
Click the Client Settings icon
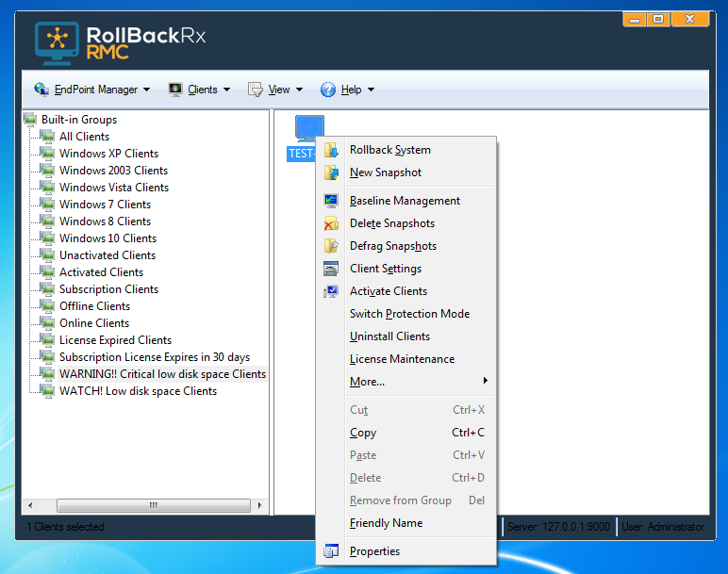coord(331,269)
